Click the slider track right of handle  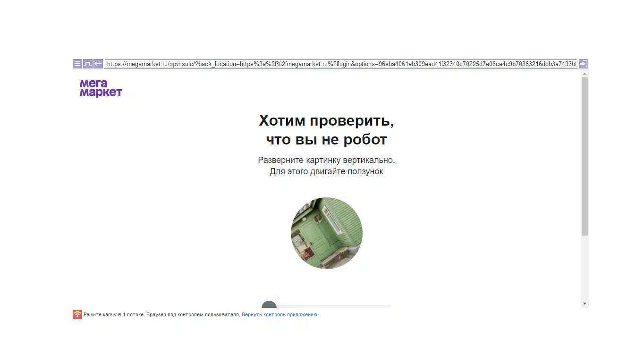(x=334, y=306)
